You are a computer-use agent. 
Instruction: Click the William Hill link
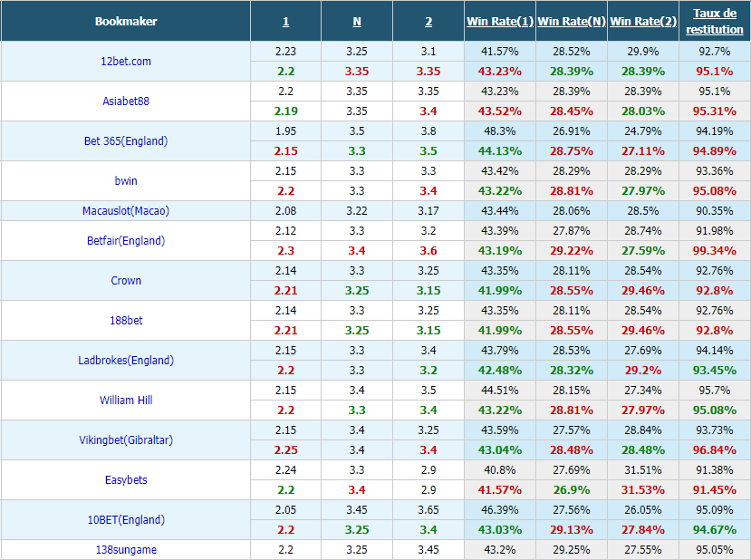pyautogui.click(x=126, y=400)
